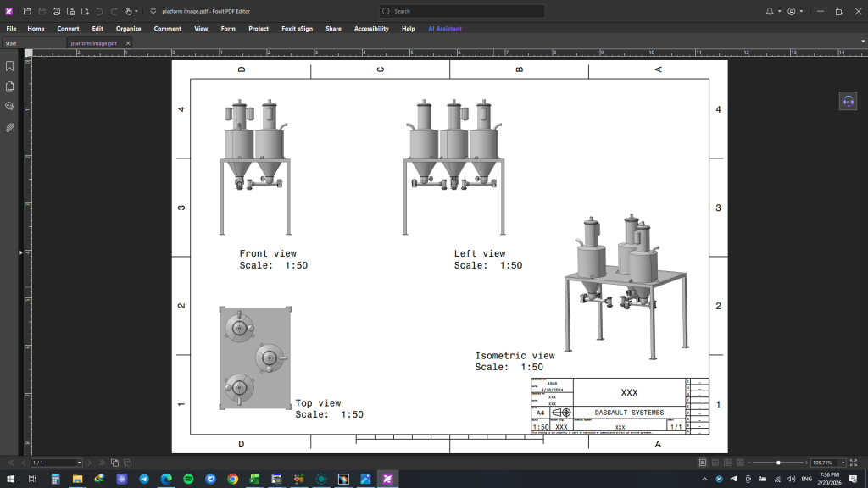Open a file with the folder icon
Screen dimensions: 868x488
point(27,11)
